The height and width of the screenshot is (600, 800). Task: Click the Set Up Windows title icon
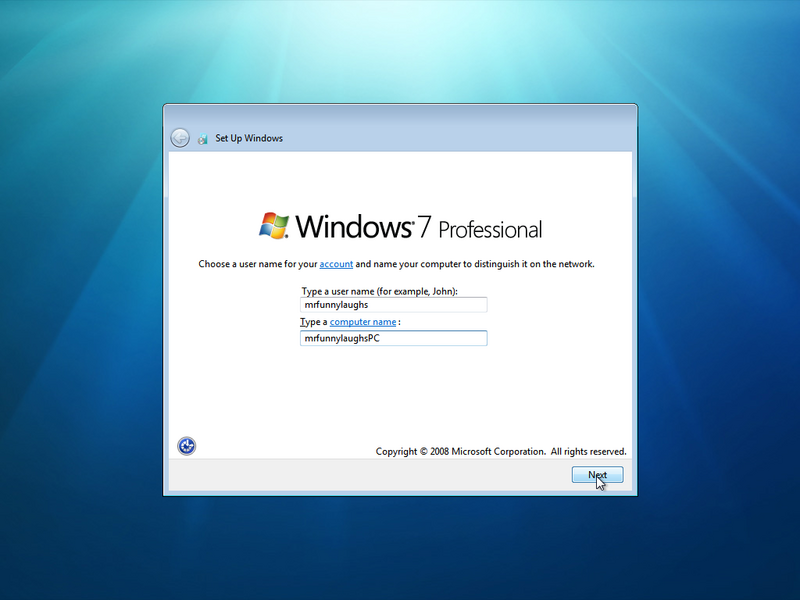point(203,139)
